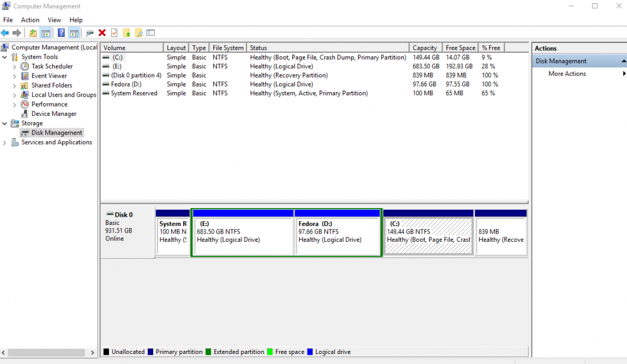The height and width of the screenshot is (364, 627).
Task: Select (C:) 149.44 GB partition block
Action: [x=428, y=232]
